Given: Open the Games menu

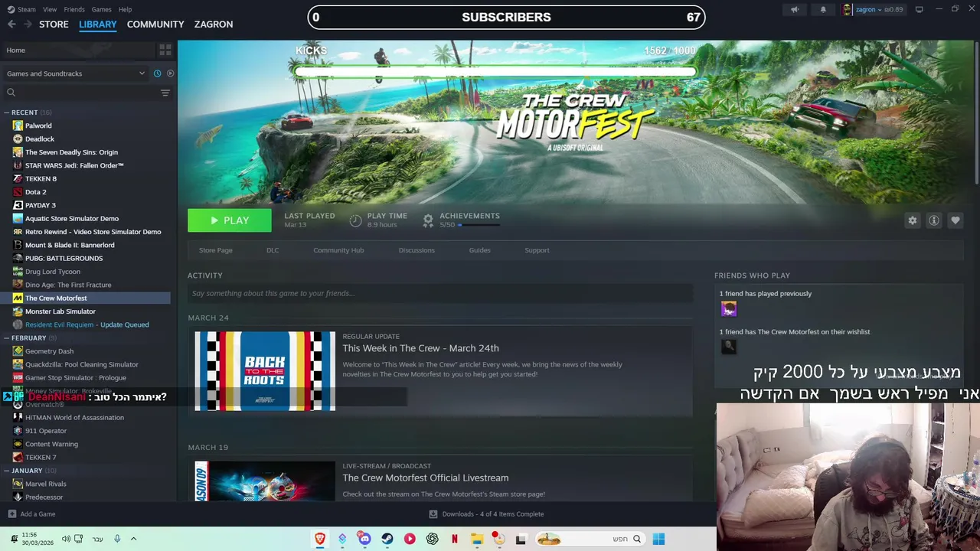Looking at the screenshot, I should [101, 9].
